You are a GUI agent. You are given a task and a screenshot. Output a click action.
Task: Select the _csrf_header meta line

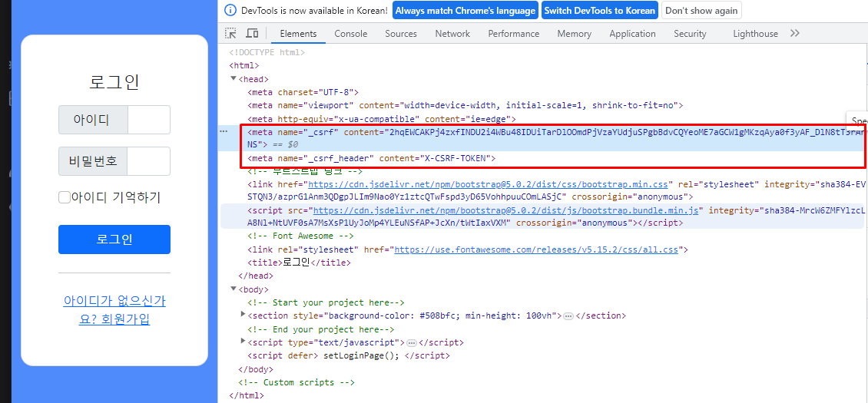click(x=371, y=158)
